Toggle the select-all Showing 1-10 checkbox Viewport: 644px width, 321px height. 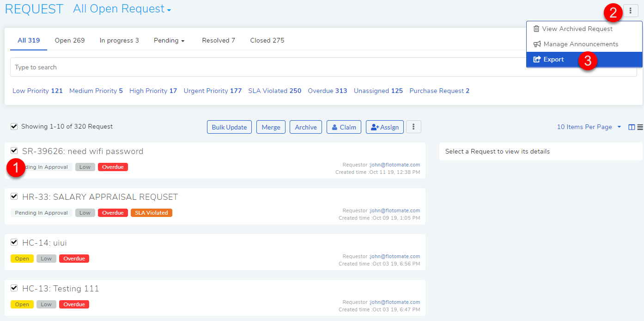[x=14, y=126]
